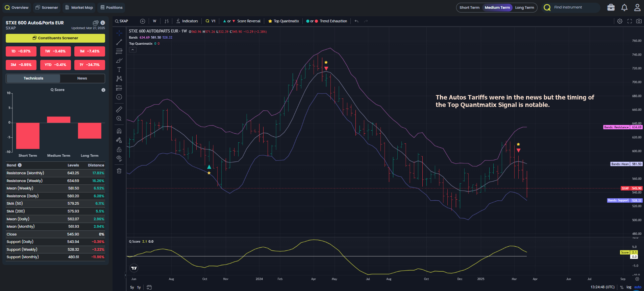
Task: Select the Short Term timeframe
Action: [x=469, y=7]
